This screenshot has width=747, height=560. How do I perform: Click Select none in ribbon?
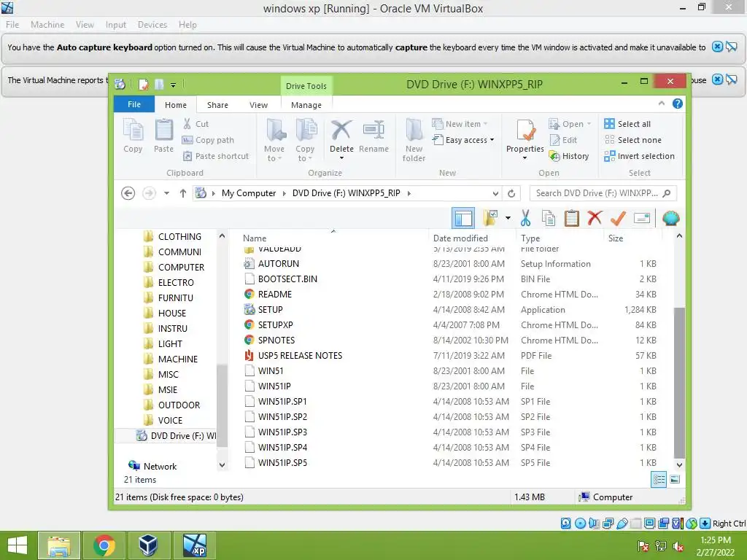click(x=632, y=140)
